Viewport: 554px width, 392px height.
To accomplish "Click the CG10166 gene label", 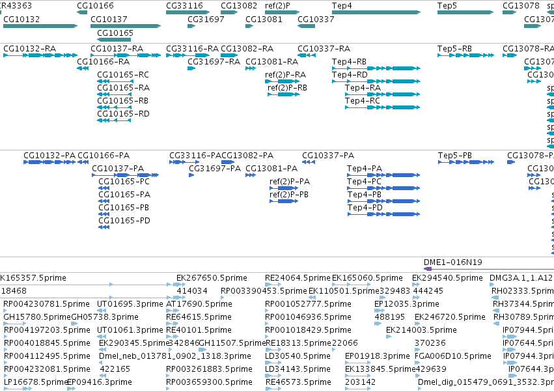I will [x=95, y=6].
